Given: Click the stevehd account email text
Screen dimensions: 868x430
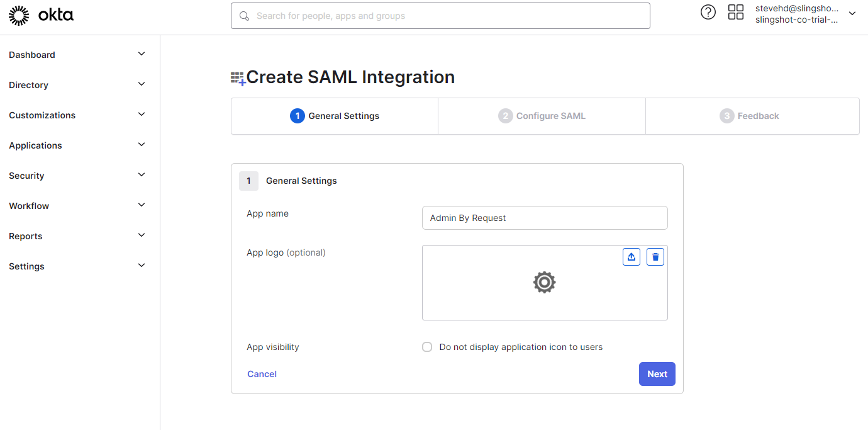Looking at the screenshot, I should [797, 8].
